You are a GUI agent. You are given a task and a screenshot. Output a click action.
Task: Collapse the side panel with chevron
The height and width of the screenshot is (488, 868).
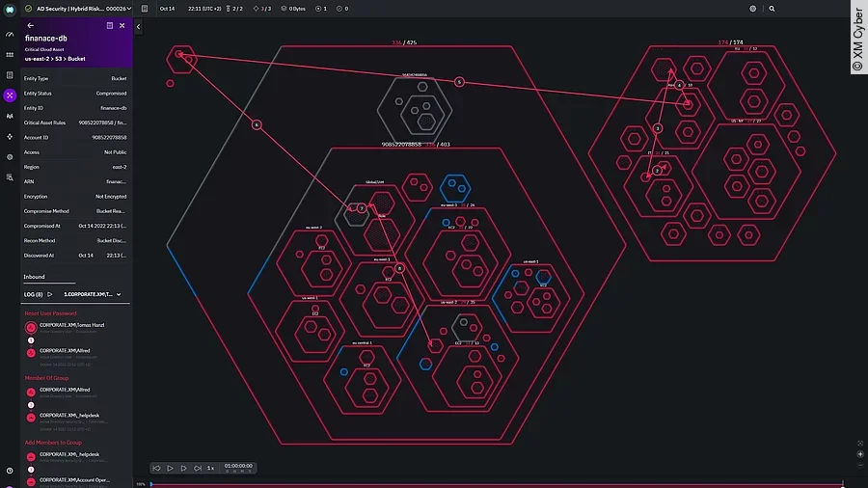pyautogui.click(x=138, y=27)
